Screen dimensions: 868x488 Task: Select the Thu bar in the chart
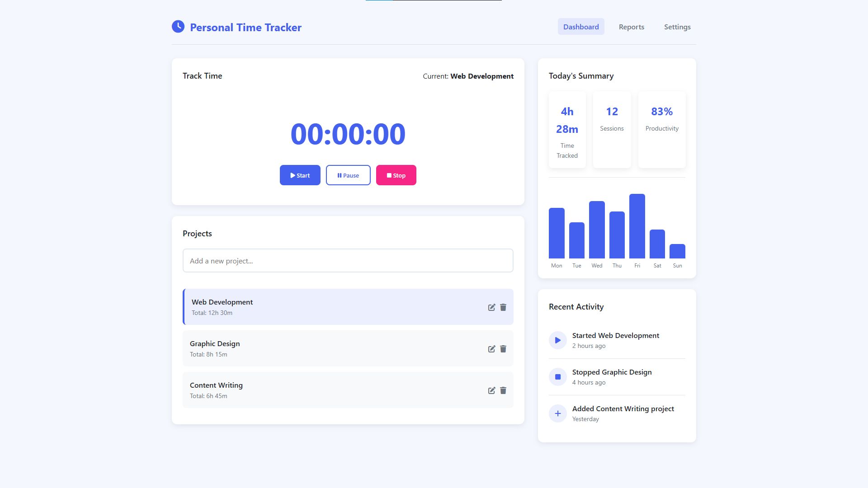coord(617,235)
